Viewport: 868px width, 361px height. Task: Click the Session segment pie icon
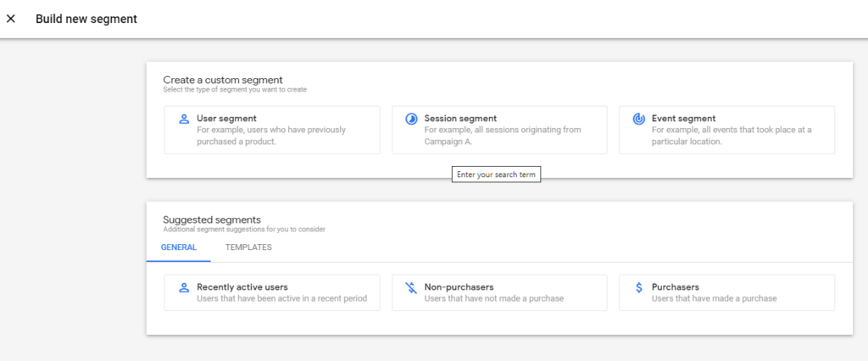(411, 119)
